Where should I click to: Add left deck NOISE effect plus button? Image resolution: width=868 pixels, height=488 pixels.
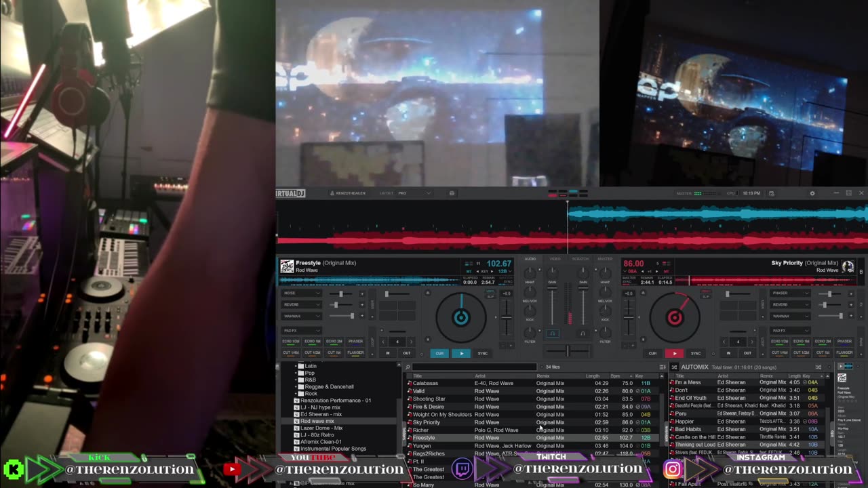tap(362, 293)
